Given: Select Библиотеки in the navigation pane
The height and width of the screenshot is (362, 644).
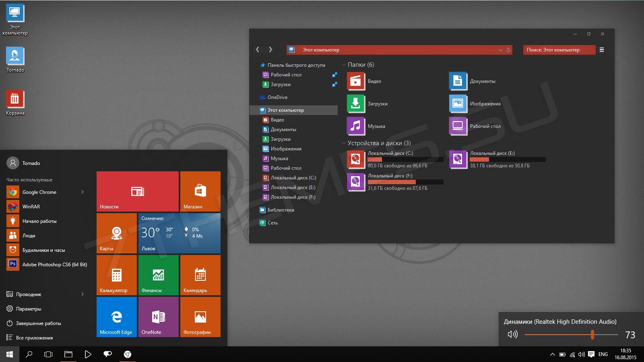Looking at the screenshot, I should pos(277,210).
